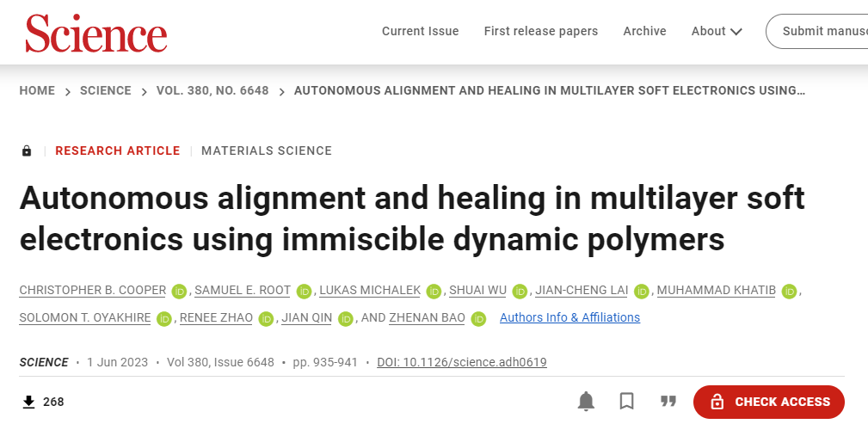Open Christopher B. Cooper's ORCID icon
Viewport: 868px width, 424px height.
pos(179,292)
